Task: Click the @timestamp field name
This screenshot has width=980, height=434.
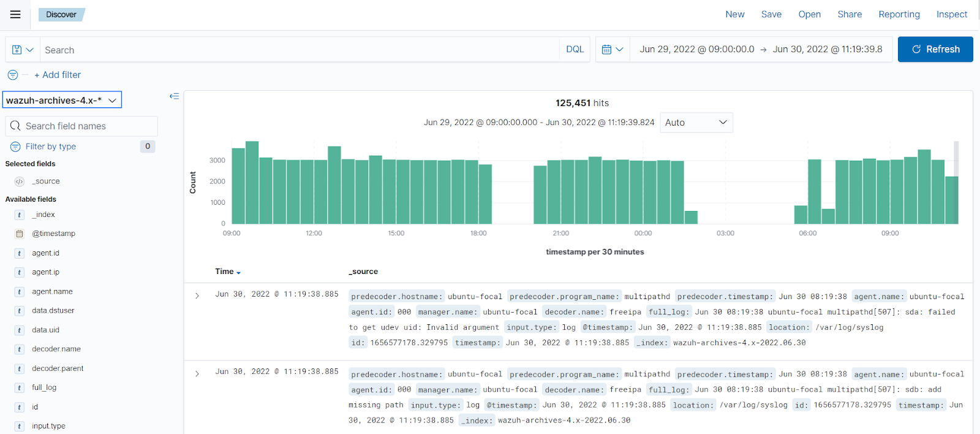Action: [x=54, y=234]
